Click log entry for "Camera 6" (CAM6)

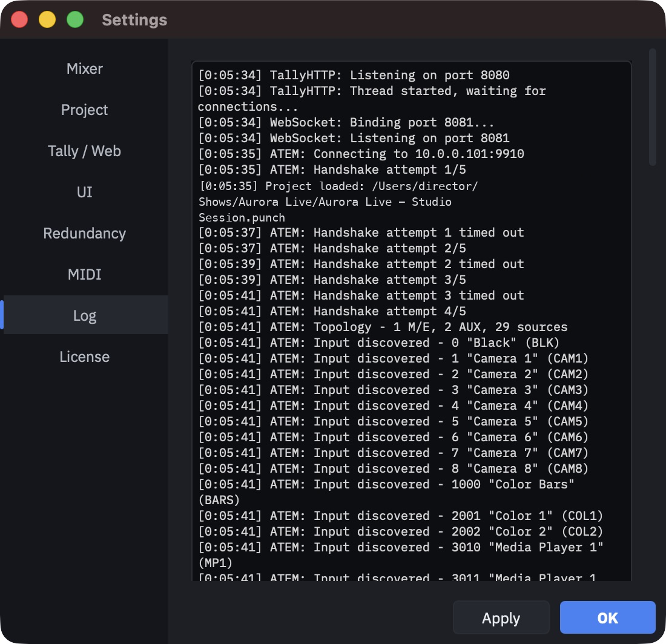[x=394, y=437]
